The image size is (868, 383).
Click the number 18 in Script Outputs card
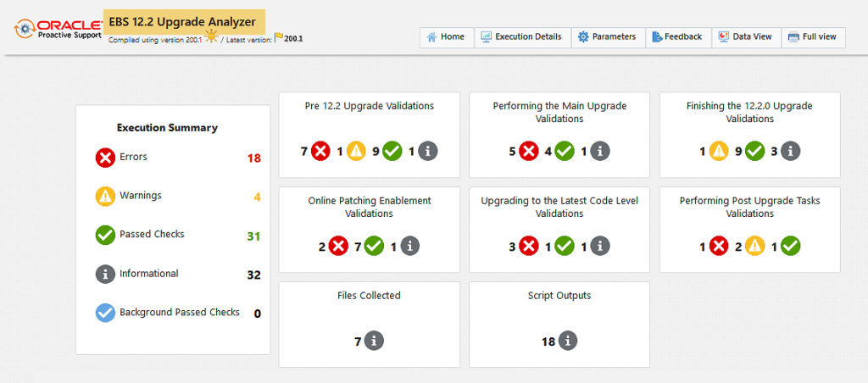tap(548, 342)
